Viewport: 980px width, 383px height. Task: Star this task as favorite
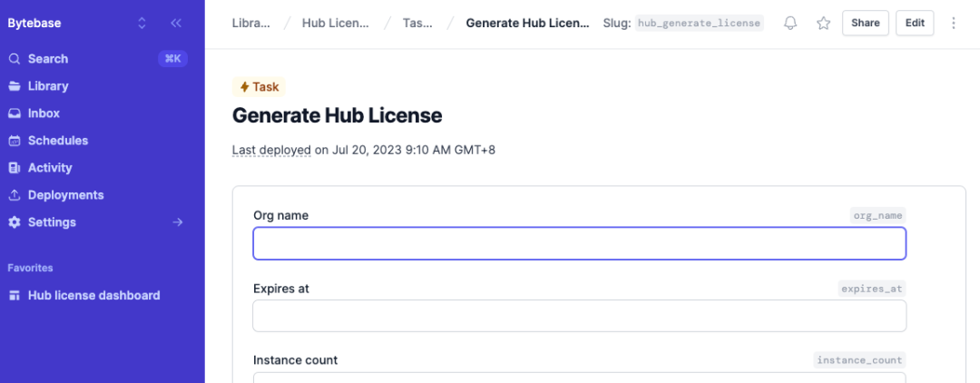coord(824,23)
